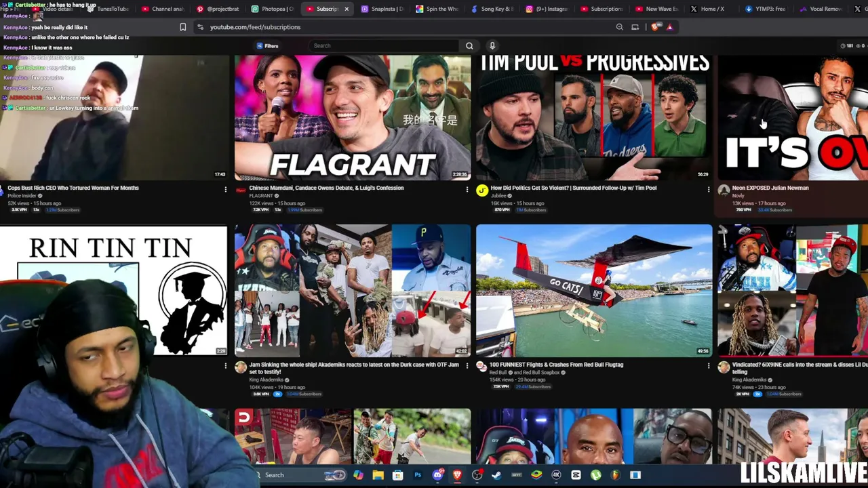The height and width of the screenshot is (488, 868).
Task: Open FL Studio from the taskbar
Action: pos(615,475)
